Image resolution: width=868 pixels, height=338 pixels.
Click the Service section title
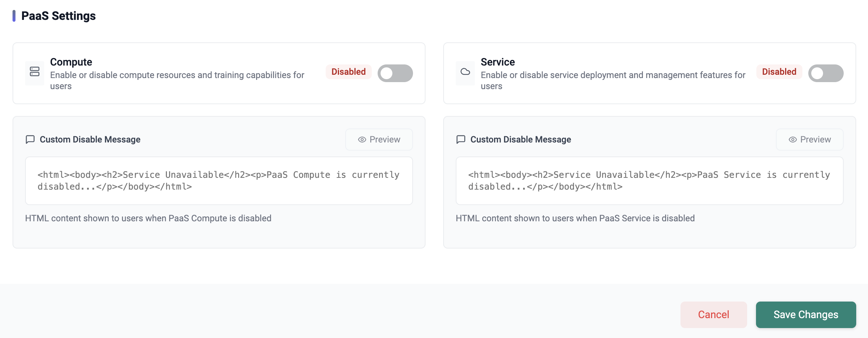(x=497, y=62)
